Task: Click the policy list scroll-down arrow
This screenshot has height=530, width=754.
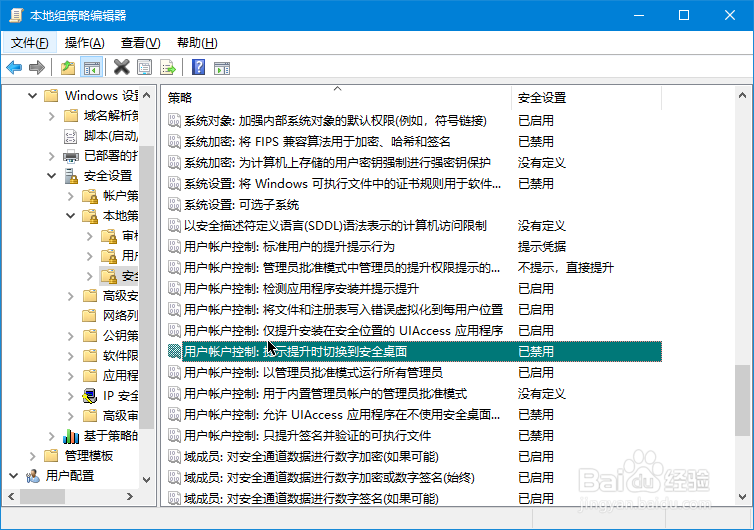Action: (x=742, y=496)
